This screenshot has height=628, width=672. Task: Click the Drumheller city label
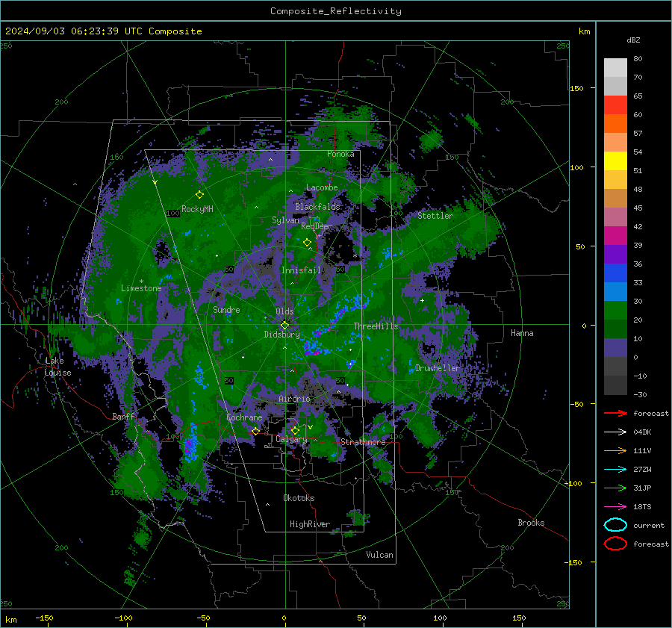[437, 368]
